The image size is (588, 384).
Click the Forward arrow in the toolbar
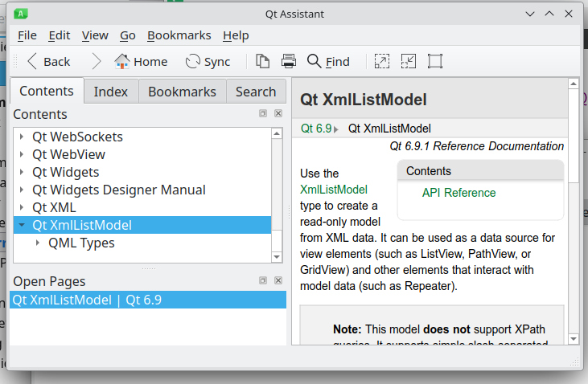point(97,61)
